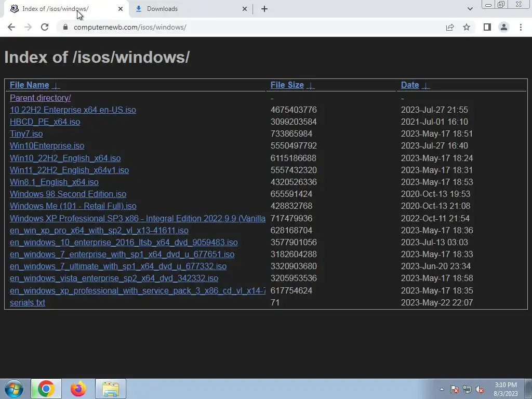
Task: Sort listing by Date
Action: point(410,85)
